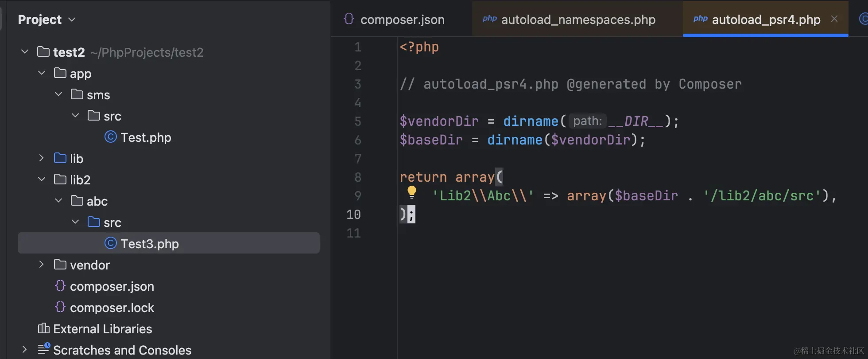Select External Libraries in the tree
This screenshot has height=359, width=868.
click(103, 329)
